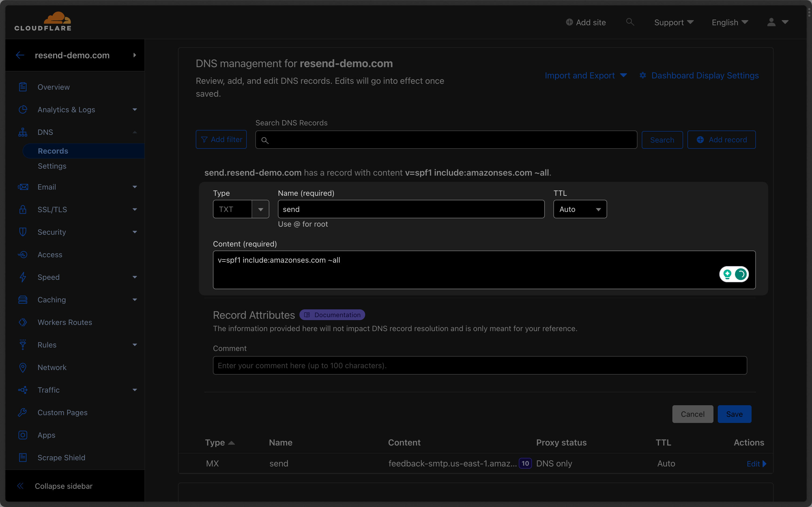Open the Apps sidebar item
812x507 pixels.
[46, 435]
